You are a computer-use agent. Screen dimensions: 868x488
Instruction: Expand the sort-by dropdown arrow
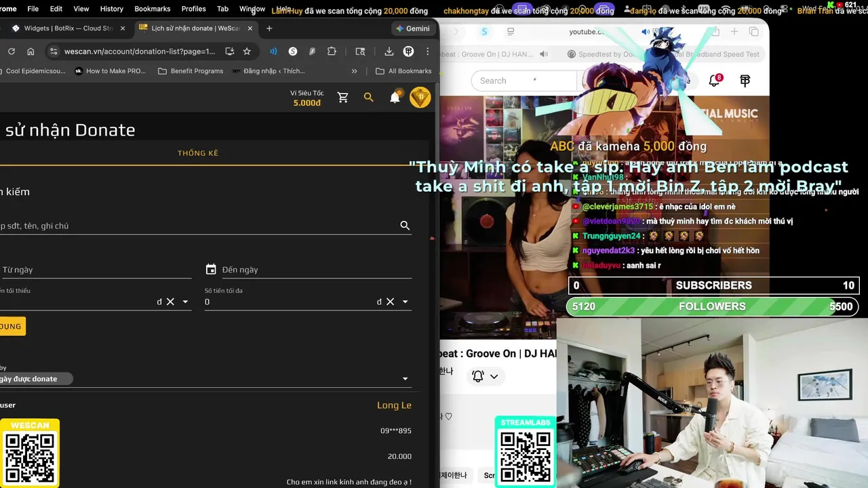[406, 379]
